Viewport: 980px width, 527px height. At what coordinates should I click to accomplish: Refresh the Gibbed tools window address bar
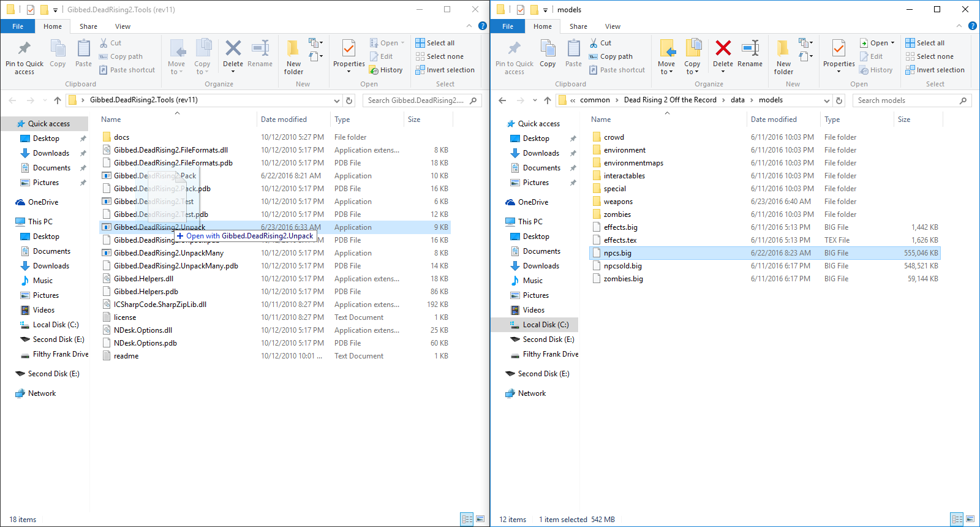pos(349,100)
